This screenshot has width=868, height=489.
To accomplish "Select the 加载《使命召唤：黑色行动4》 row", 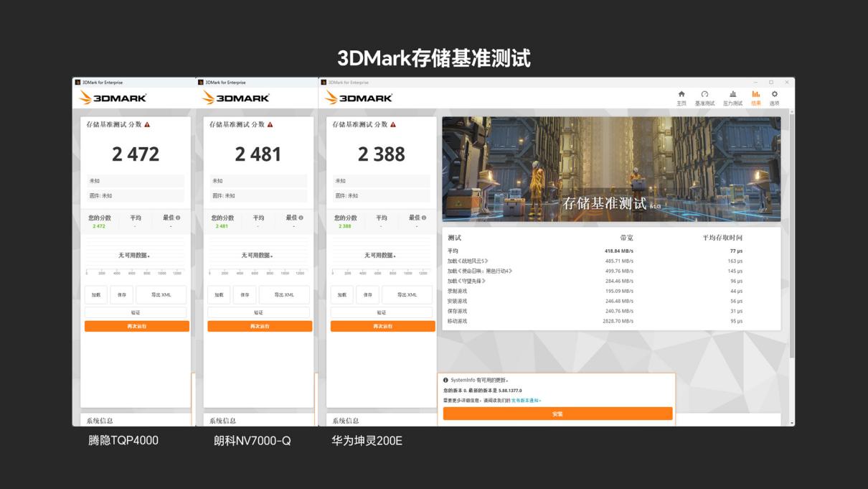I will [x=611, y=271].
